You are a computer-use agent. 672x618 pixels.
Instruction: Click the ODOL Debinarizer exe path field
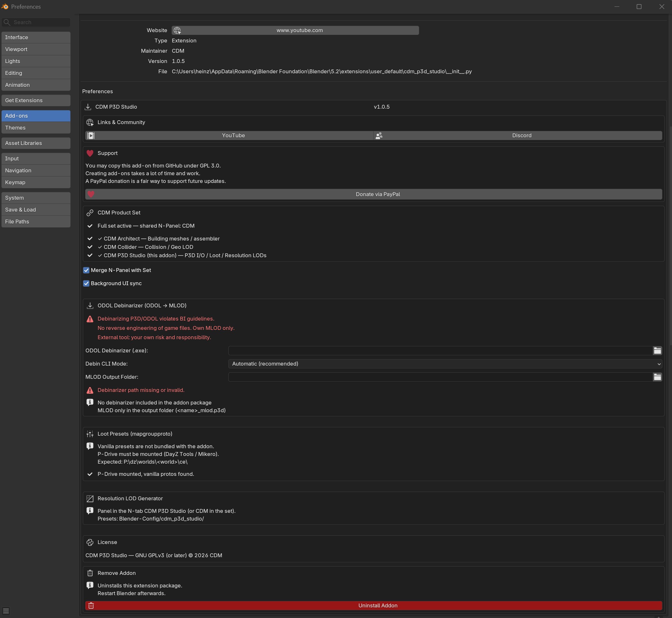[440, 350]
